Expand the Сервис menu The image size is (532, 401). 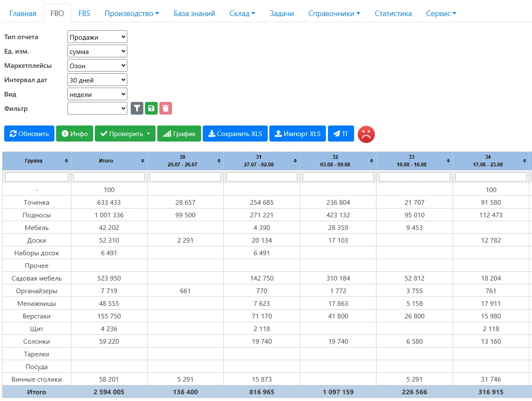click(441, 13)
